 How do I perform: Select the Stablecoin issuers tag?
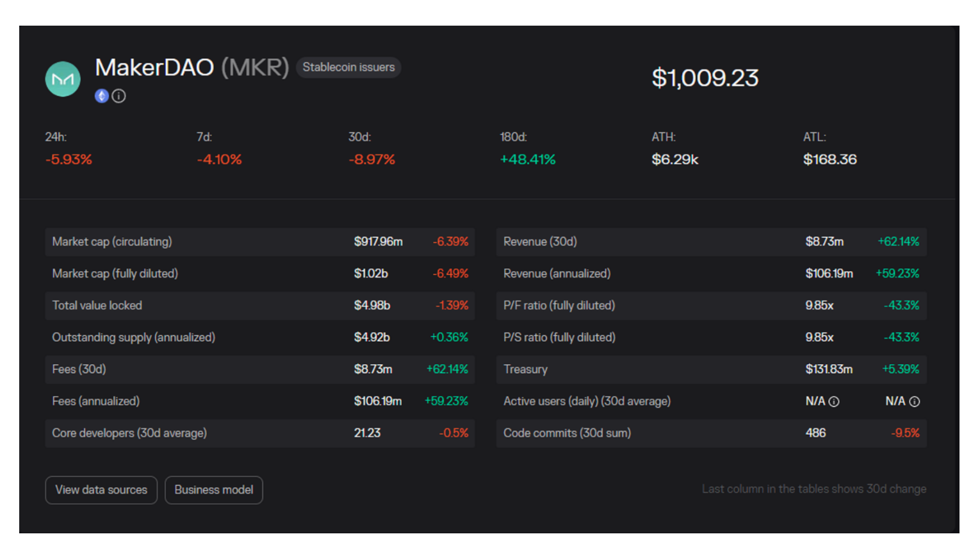coord(348,67)
